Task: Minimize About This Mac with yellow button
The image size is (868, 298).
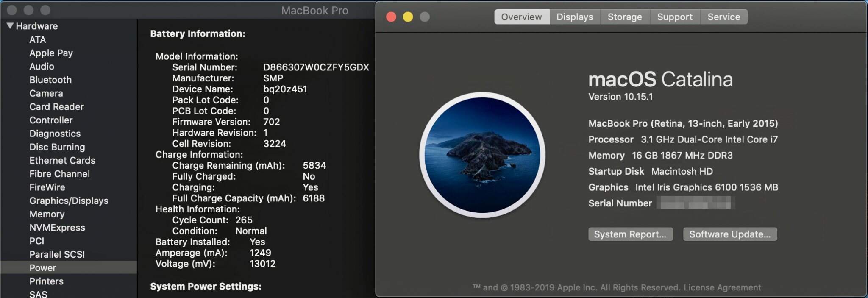Action: point(408,17)
